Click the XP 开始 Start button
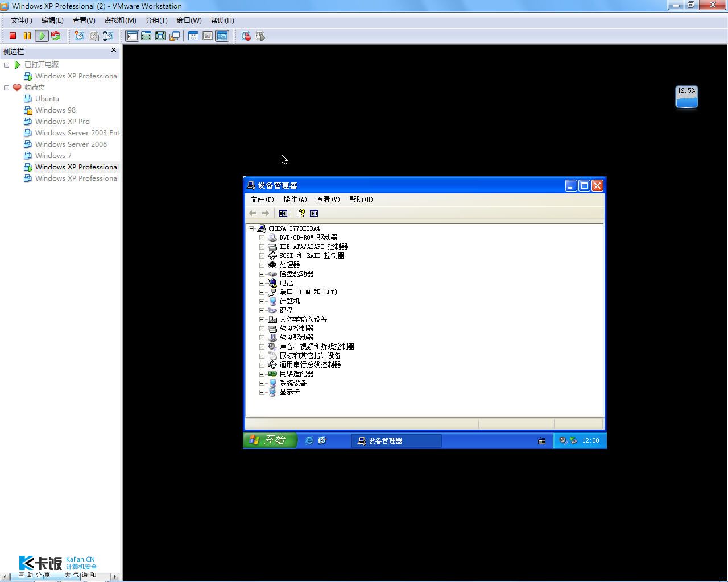The width and height of the screenshot is (728, 582). coord(270,440)
